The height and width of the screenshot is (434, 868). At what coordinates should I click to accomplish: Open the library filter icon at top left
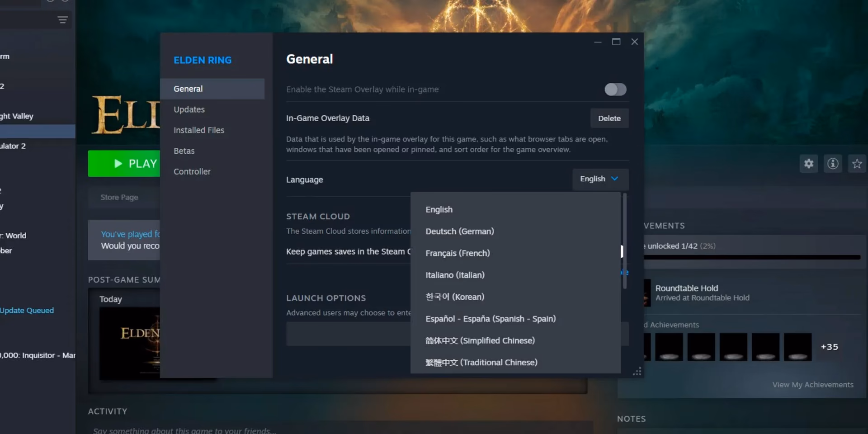pyautogui.click(x=62, y=20)
